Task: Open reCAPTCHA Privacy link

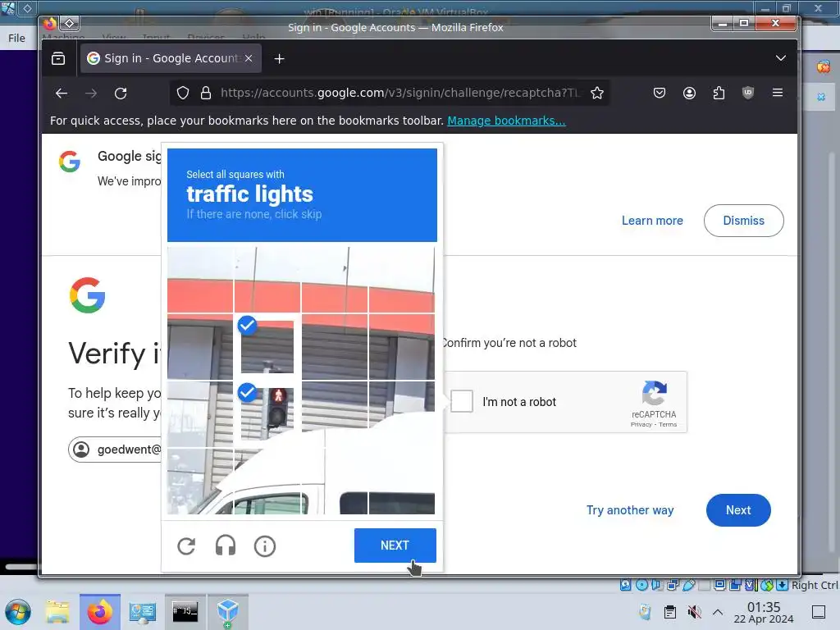Action: tap(641, 424)
